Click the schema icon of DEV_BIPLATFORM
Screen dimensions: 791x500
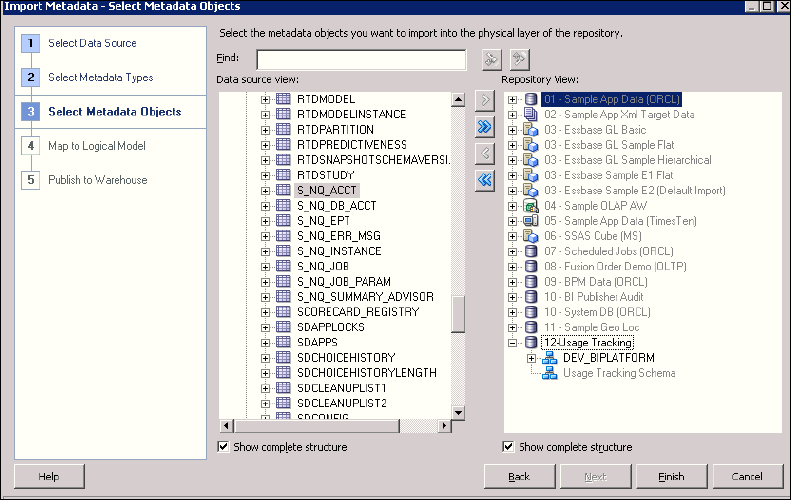pos(549,358)
